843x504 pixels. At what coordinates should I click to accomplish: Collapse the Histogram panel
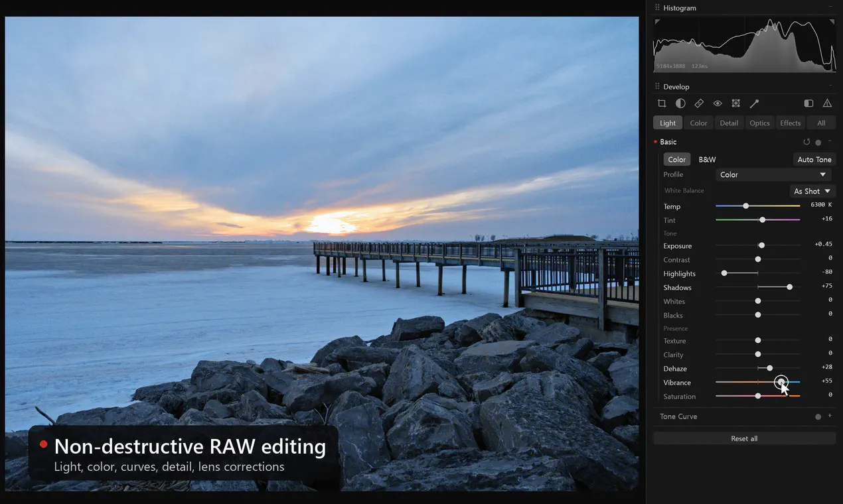(830, 8)
